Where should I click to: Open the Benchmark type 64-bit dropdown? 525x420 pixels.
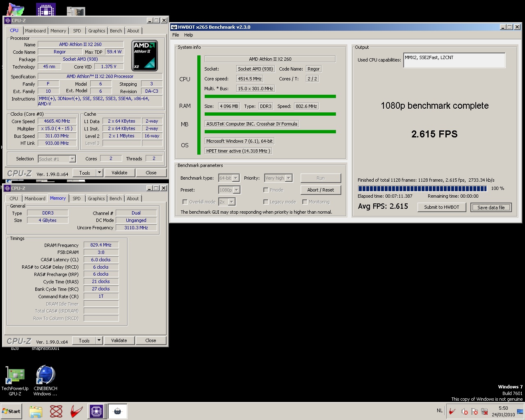(229, 178)
